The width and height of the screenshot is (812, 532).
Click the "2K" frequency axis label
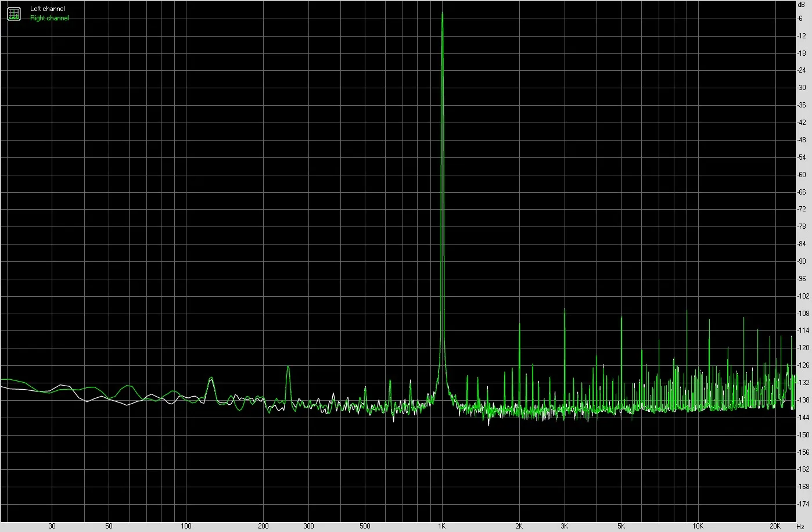(519, 526)
